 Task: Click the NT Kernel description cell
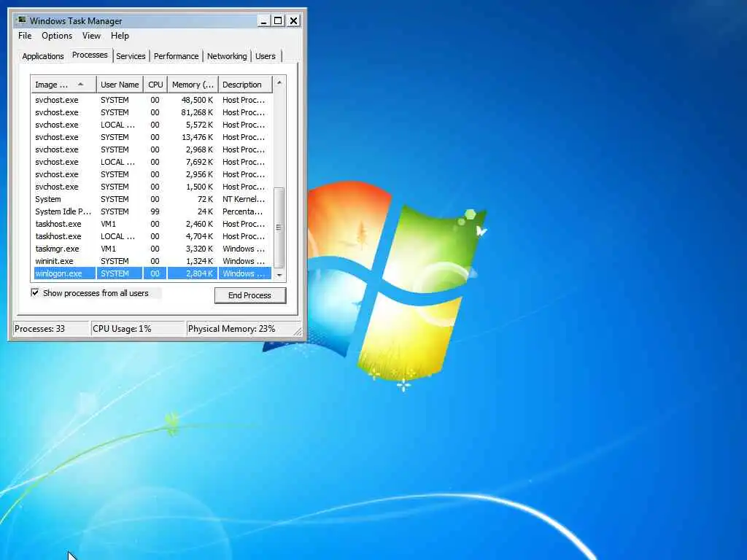tap(244, 199)
